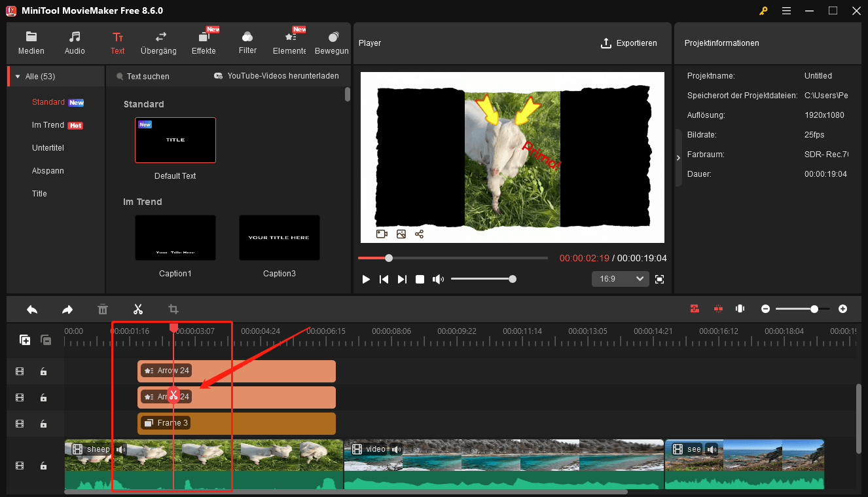The width and height of the screenshot is (868, 497).
Task: Undo the last action
Action: point(32,308)
